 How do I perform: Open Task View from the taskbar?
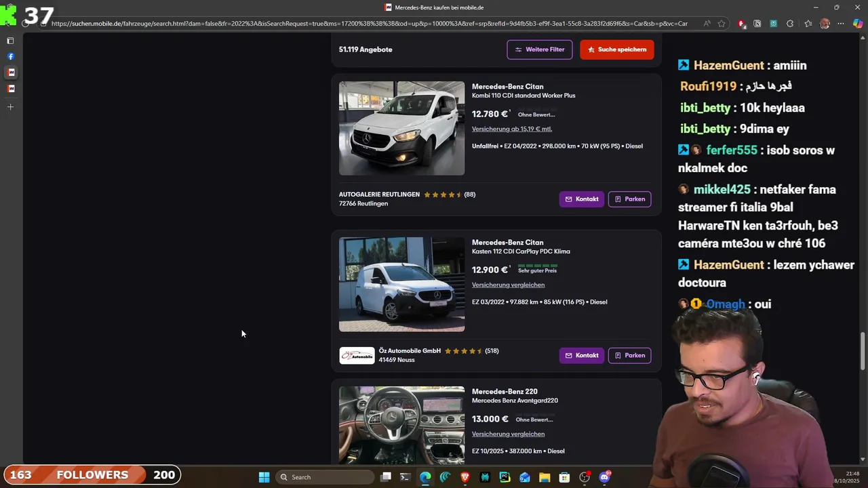coord(386,477)
